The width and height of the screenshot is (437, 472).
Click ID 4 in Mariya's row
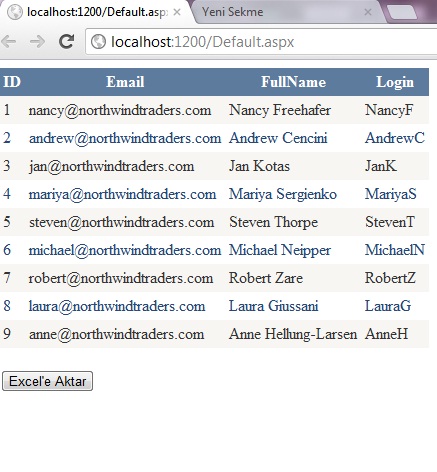(7, 194)
